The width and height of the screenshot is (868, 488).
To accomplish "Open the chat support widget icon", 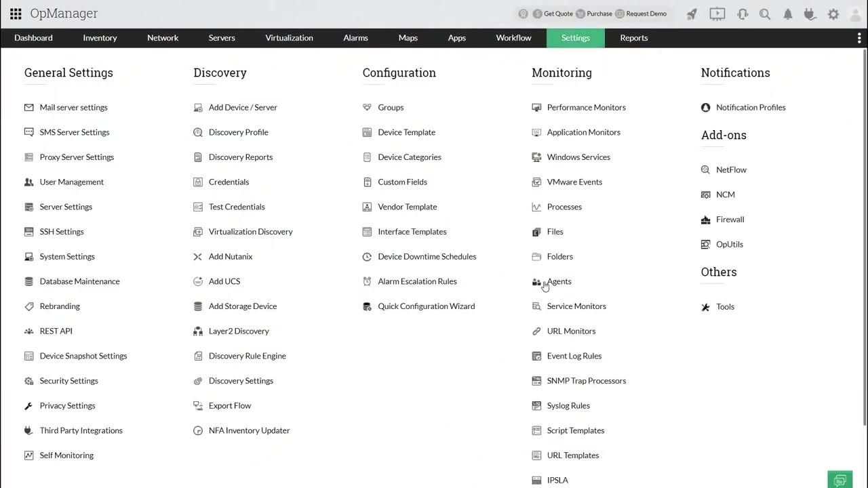I will point(840,480).
